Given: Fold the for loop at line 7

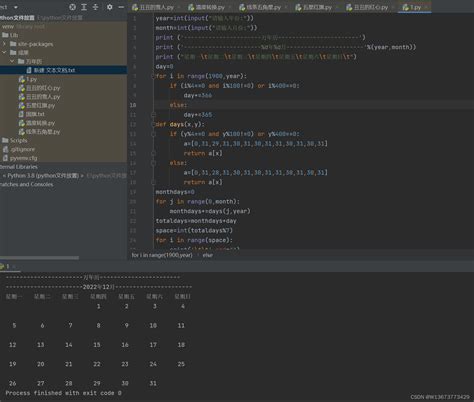Looking at the screenshot, I should point(154,76).
